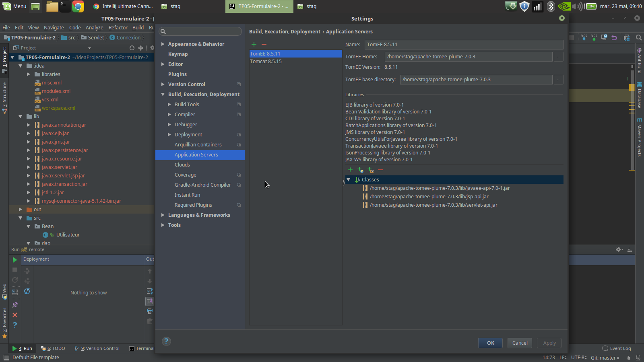
Task: Click VCS update project icon
Action: pyautogui.click(x=584, y=37)
